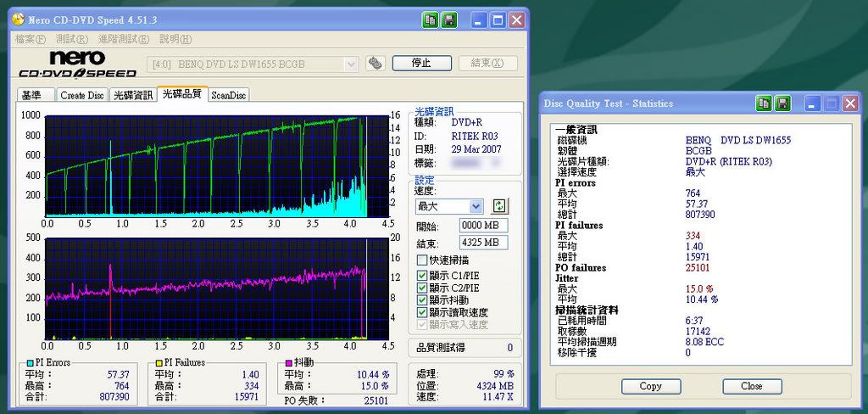Screen dimensions: 868x414
Task: Click the PI errors top graph
Action: pos(216,166)
